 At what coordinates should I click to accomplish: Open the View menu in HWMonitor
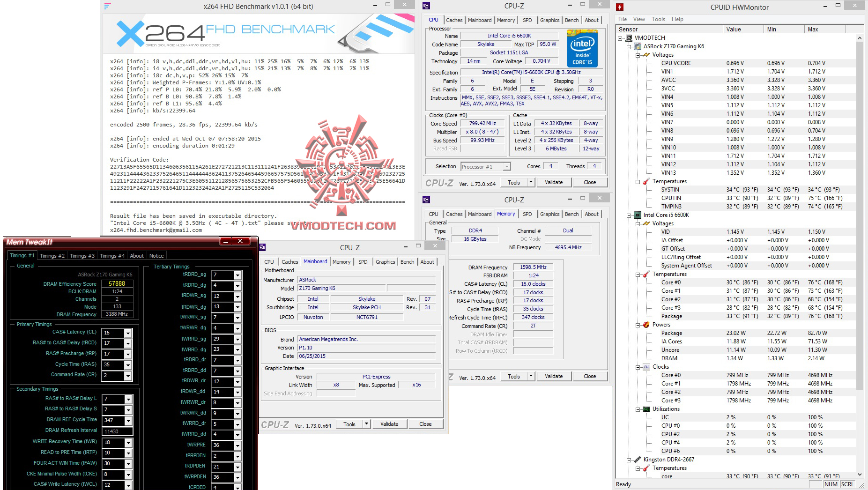pyautogui.click(x=639, y=19)
